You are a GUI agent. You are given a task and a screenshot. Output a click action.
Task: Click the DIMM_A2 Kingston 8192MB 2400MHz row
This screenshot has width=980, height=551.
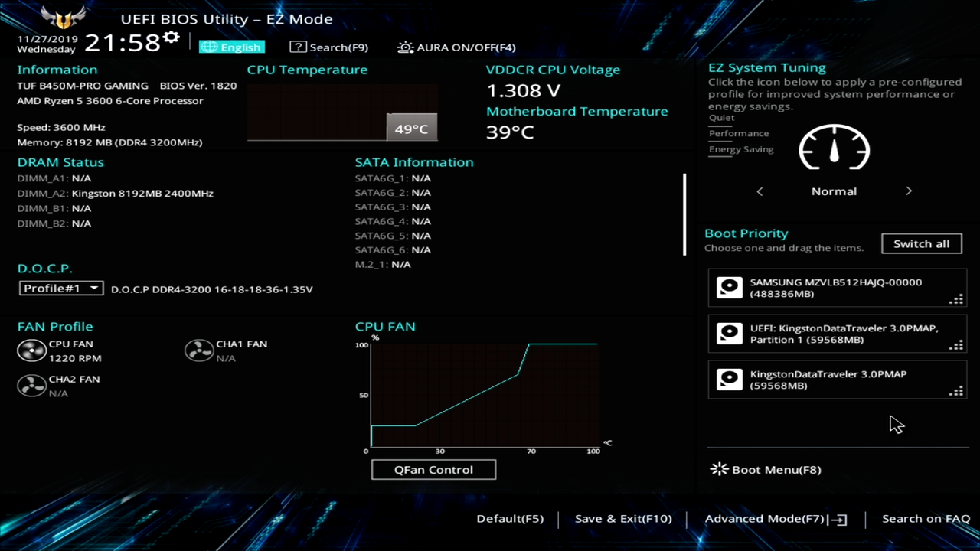(115, 194)
